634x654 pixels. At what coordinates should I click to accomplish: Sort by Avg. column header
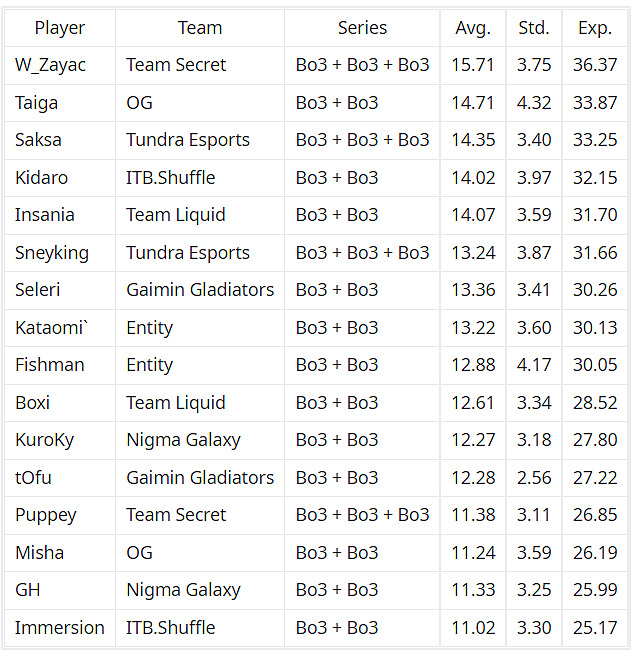(473, 28)
